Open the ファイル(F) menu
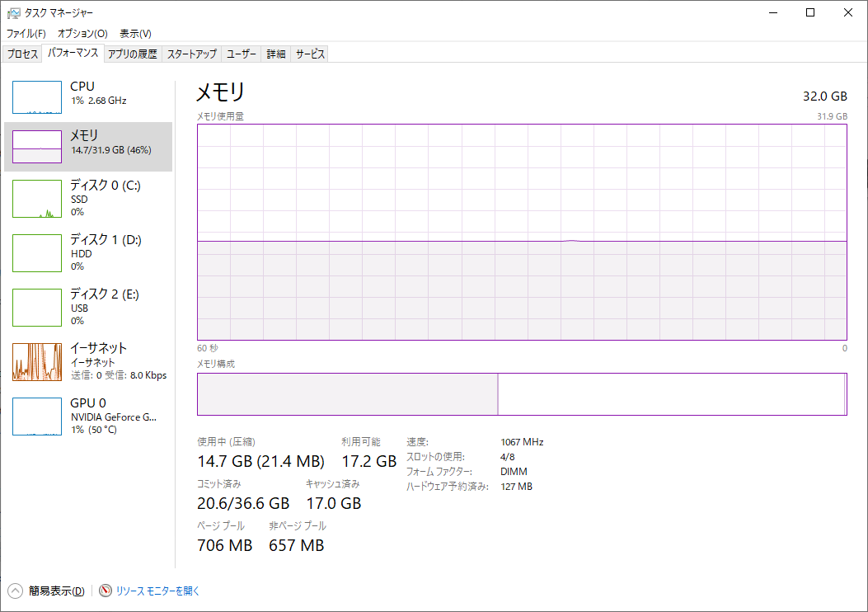Viewport: 868px width, 612px height. click(x=26, y=34)
